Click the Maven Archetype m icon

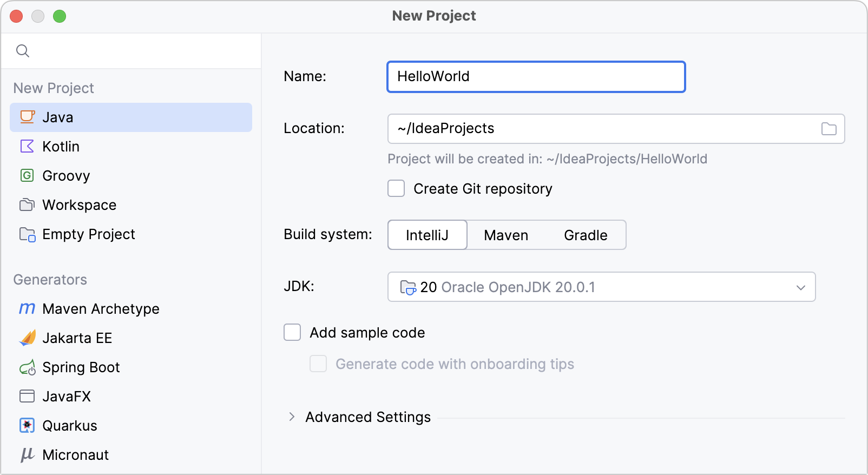click(27, 308)
